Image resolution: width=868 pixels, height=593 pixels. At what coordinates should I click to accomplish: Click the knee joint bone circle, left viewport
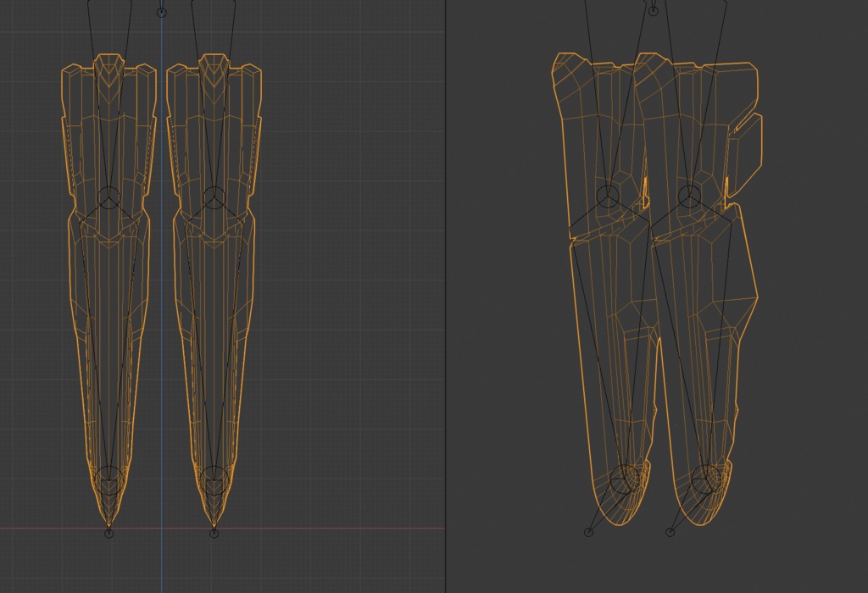(x=108, y=197)
